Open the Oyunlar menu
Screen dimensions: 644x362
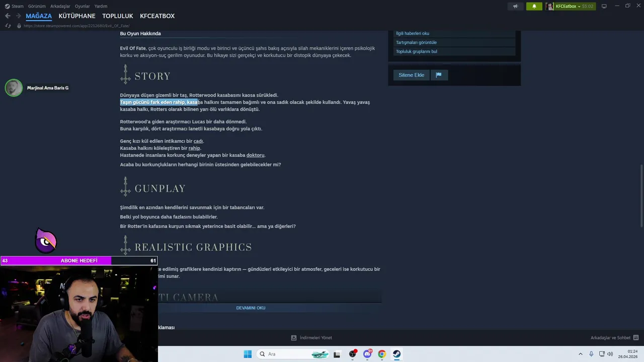coord(83,6)
